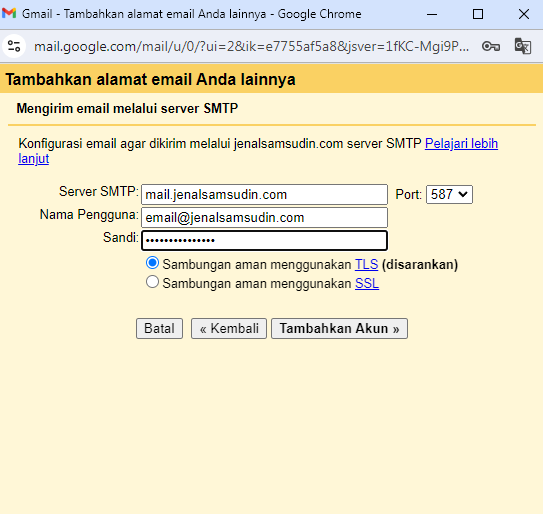Select secure connection using TLS option
The height and width of the screenshot is (514, 543).
click(x=152, y=263)
